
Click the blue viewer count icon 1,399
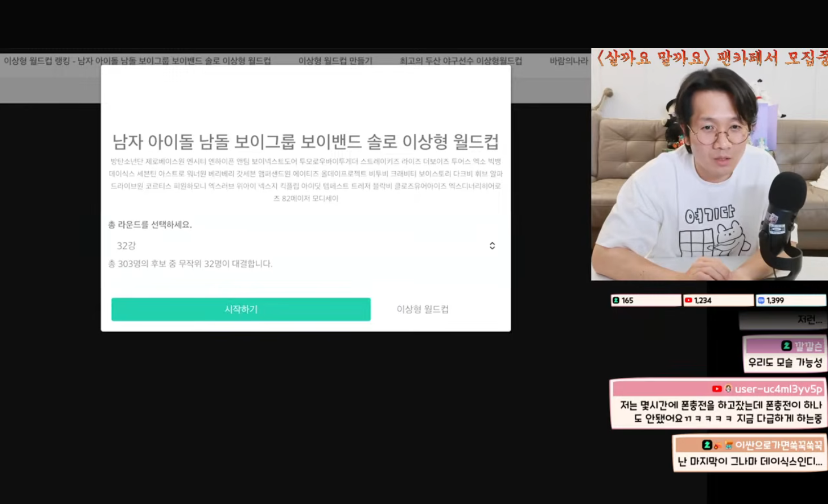pos(761,300)
